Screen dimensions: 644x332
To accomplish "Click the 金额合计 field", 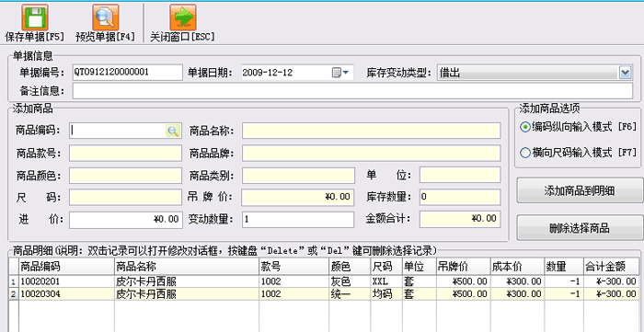I will (460, 219).
